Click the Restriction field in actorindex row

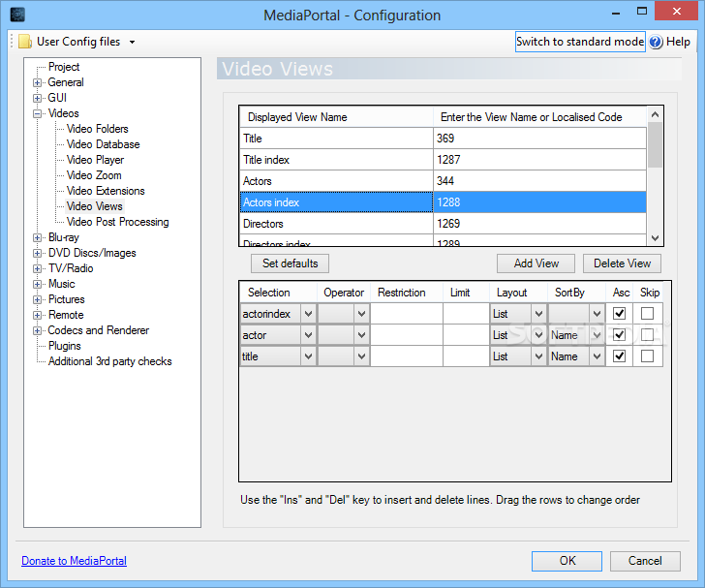(x=407, y=314)
